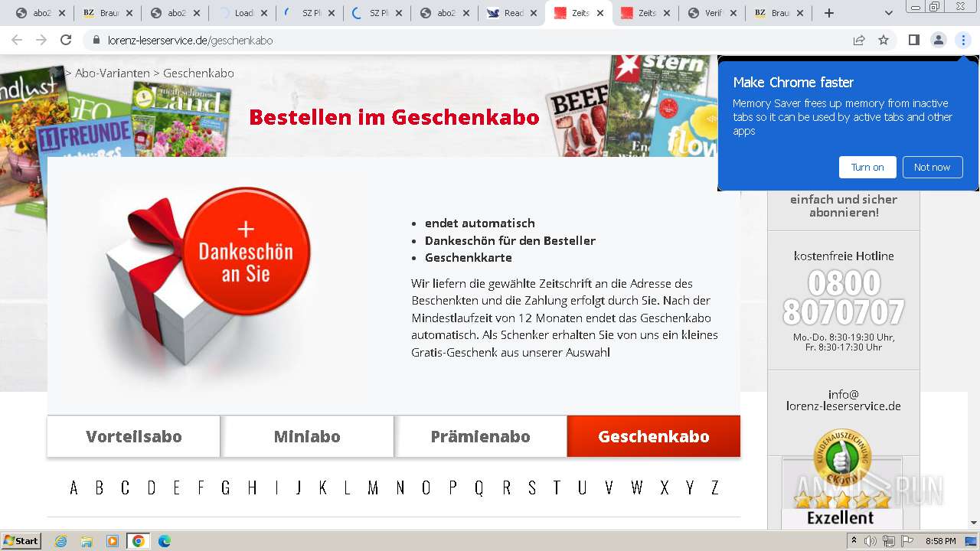Image resolution: width=980 pixels, height=551 pixels.
Task: Bookmark this page with the star icon
Action: tap(884, 40)
